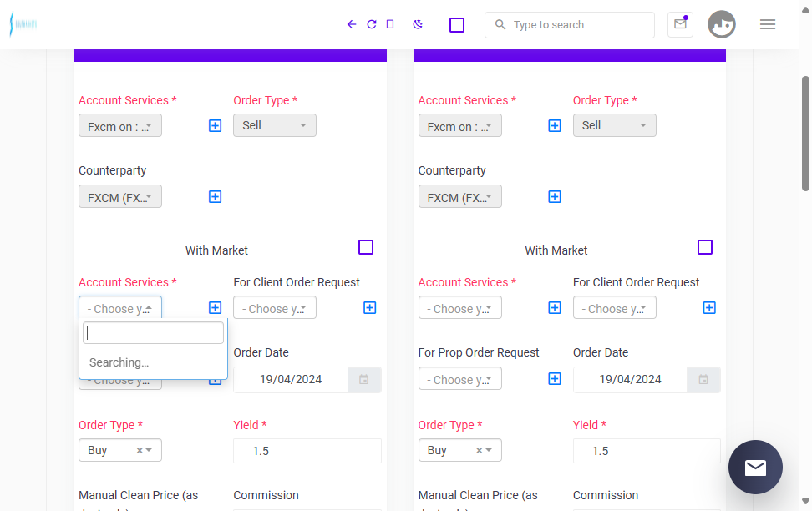Clear Buy selection in right Order Type
The height and width of the screenshot is (511, 812).
pos(479,450)
